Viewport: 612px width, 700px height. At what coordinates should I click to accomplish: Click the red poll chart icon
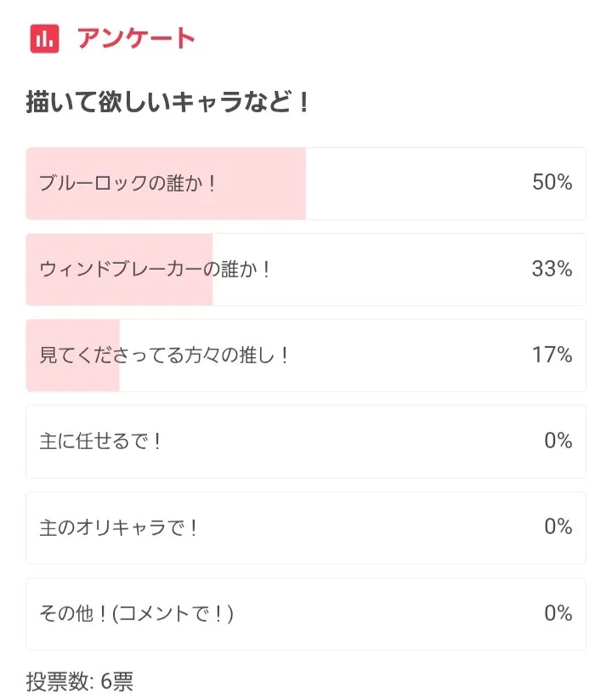(x=44, y=38)
